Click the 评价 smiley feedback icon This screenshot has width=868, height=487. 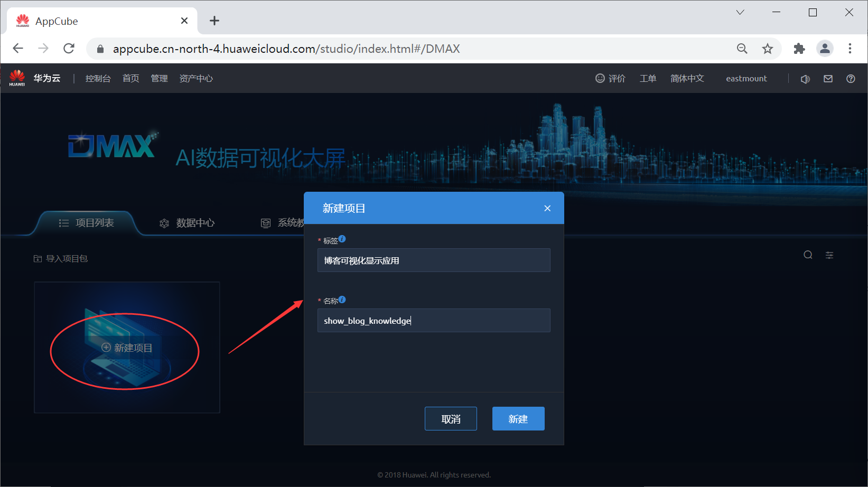click(600, 78)
